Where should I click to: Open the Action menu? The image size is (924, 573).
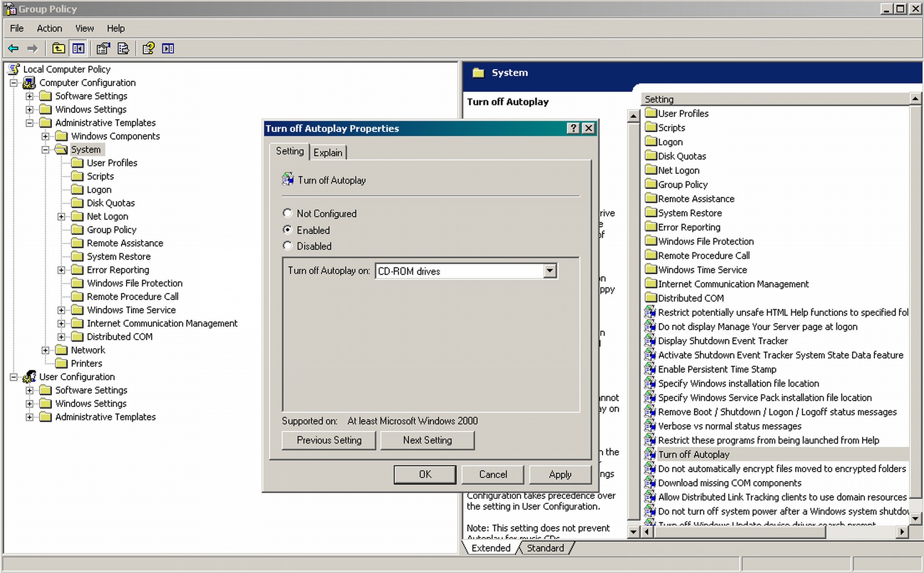[49, 28]
